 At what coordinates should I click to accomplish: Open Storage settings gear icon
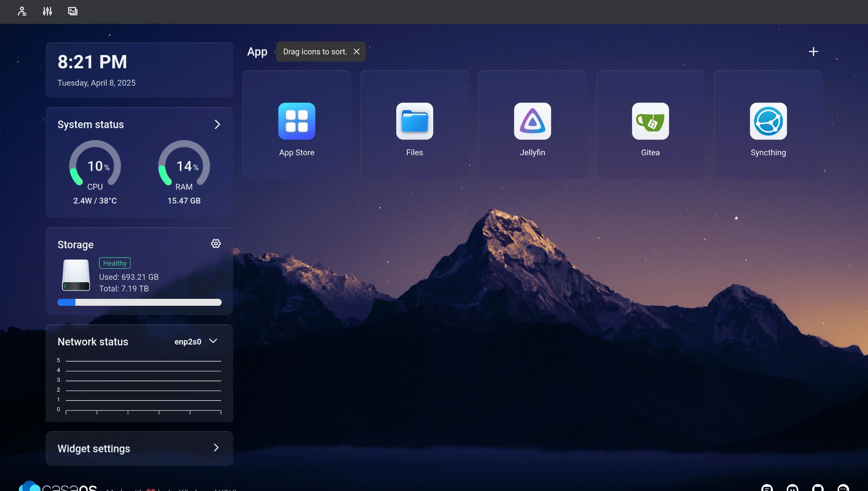pos(216,243)
